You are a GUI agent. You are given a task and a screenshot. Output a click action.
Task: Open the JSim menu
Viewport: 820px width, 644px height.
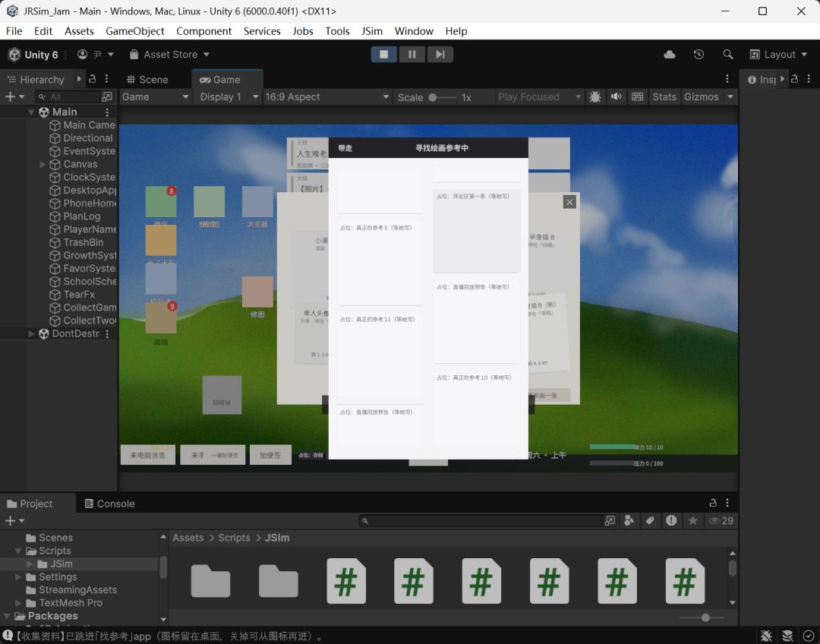(x=372, y=31)
